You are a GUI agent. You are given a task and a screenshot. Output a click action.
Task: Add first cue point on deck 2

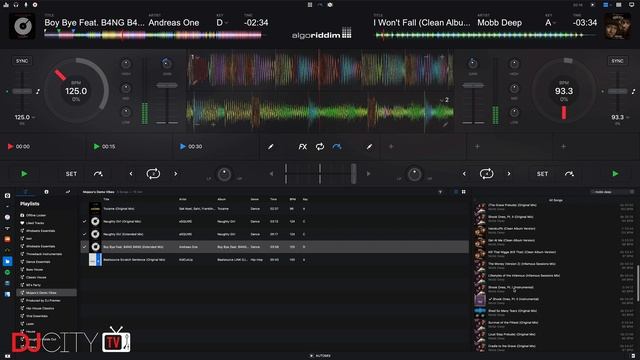click(x=391, y=147)
